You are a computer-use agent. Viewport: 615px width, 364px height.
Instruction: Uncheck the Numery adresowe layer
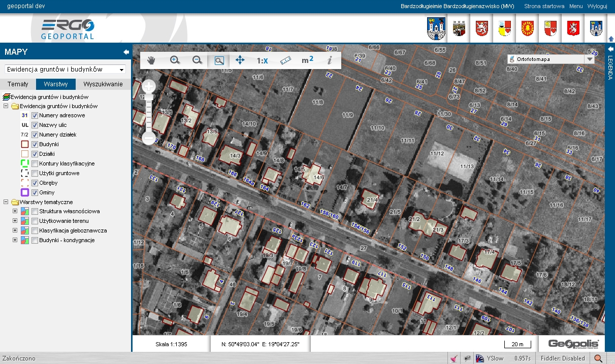[35, 115]
